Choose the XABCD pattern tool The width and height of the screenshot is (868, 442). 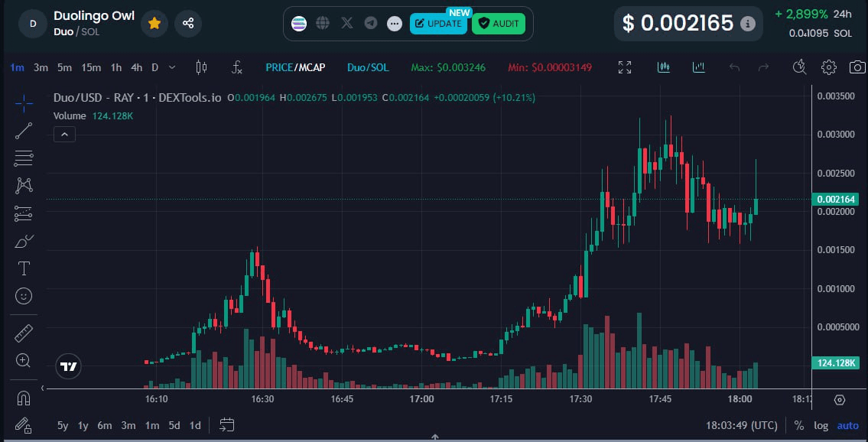coord(24,186)
